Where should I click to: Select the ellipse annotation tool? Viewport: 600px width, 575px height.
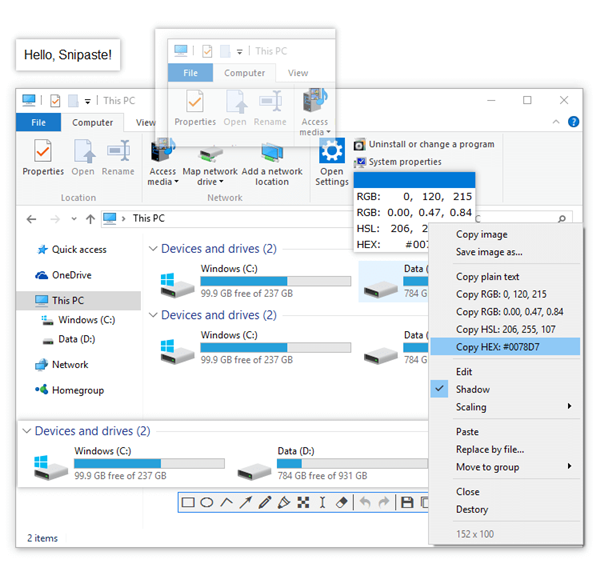pos(206,502)
